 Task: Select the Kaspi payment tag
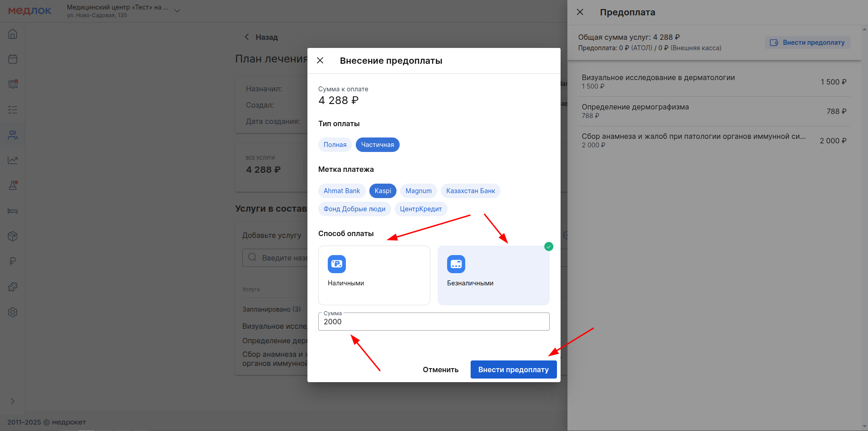382,191
